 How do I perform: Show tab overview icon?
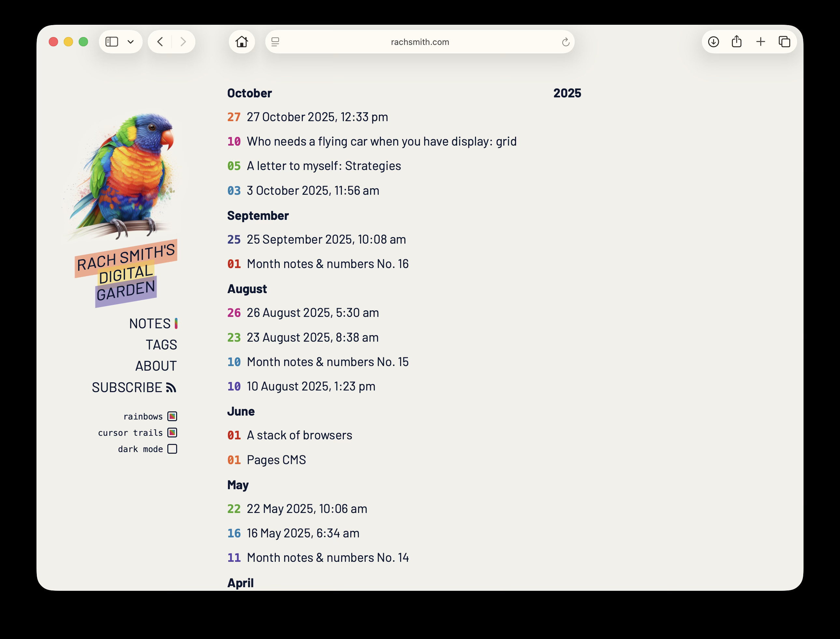click(784, 42)
